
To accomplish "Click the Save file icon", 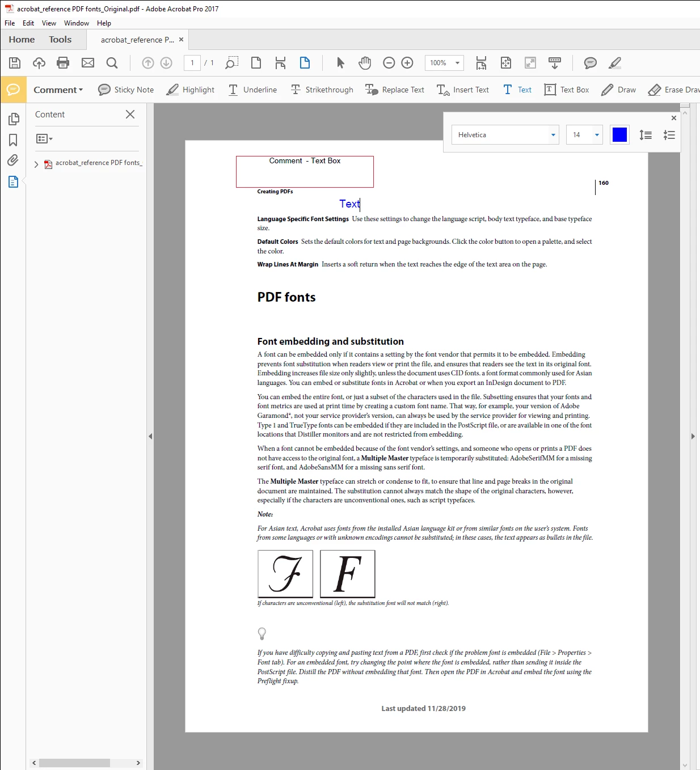I will coord(15,63).
